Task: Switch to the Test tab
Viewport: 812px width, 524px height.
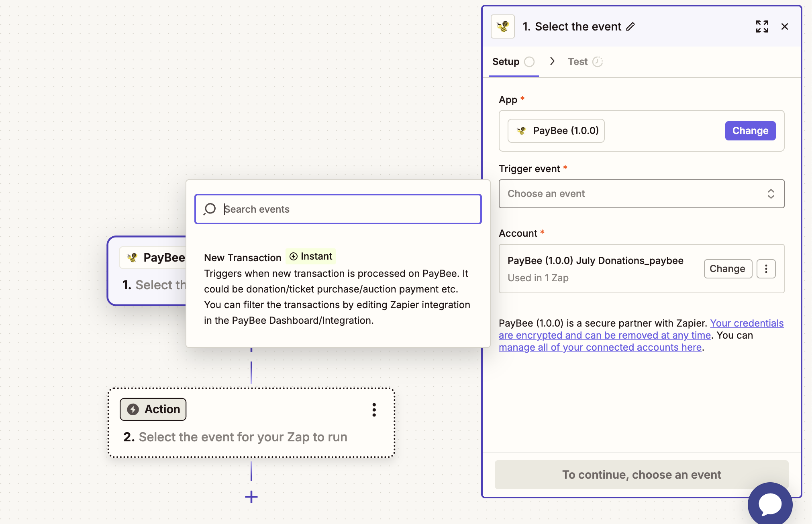Action: pyautogui.click(x=578, y=62)
